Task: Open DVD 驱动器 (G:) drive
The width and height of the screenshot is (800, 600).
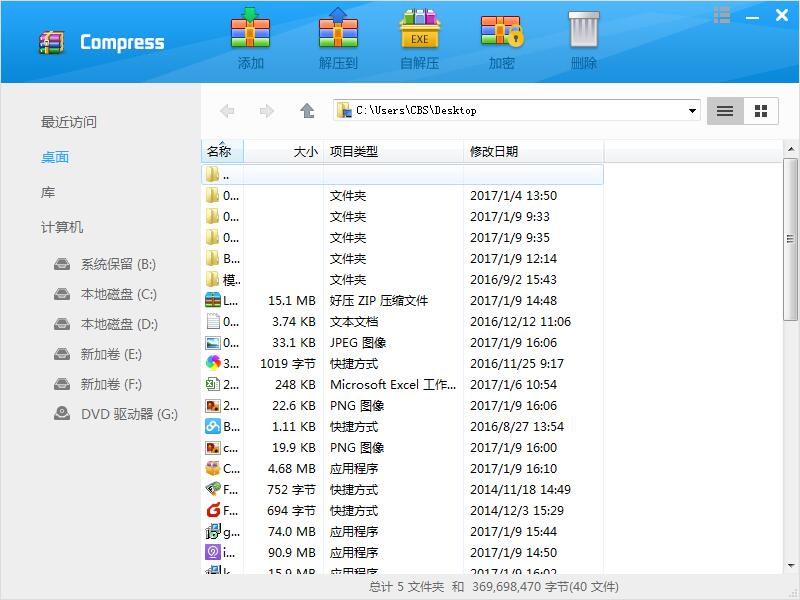Action: (116, 414)
